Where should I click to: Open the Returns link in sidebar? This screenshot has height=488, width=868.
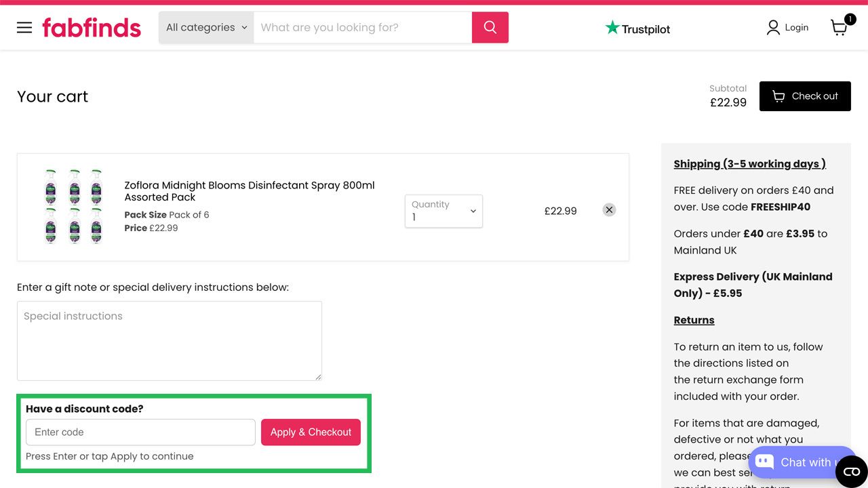click(x=694, y=319)
